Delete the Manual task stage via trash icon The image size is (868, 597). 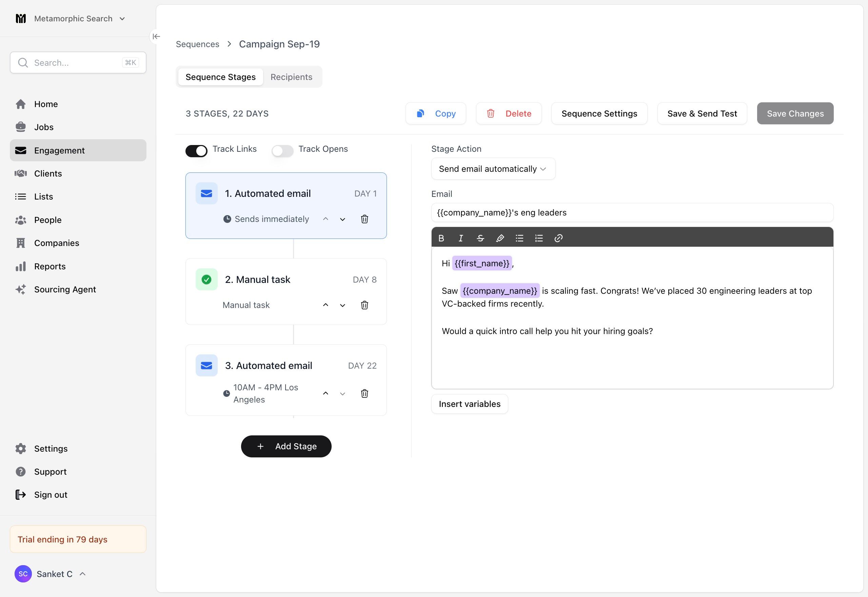pyautogui.click(x=364, y=305)
